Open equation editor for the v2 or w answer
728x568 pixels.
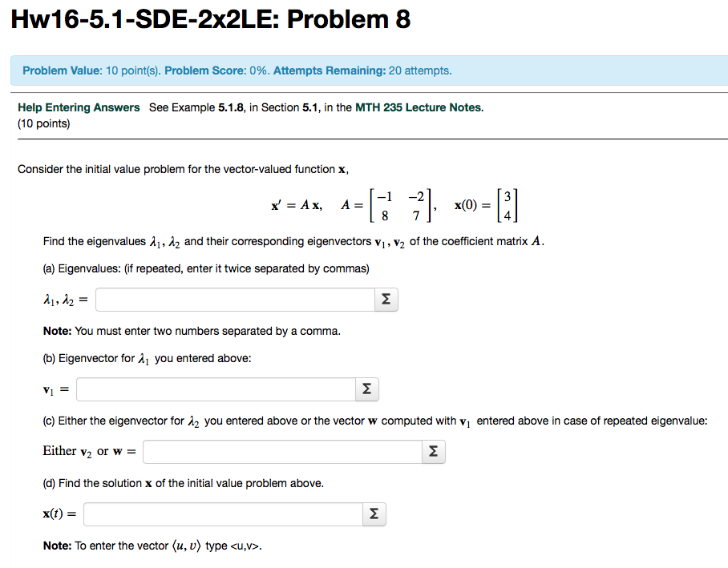click(433, 451)
